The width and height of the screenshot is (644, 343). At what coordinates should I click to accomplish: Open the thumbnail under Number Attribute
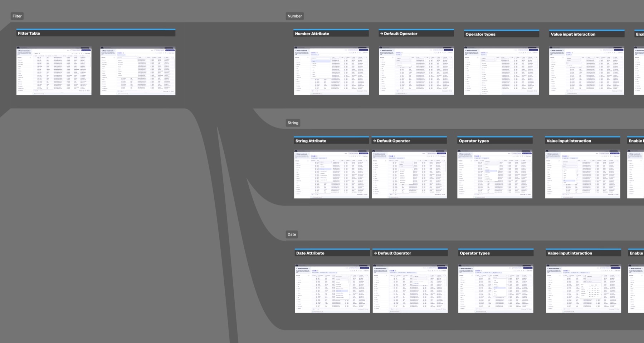[x=331, y=71]
